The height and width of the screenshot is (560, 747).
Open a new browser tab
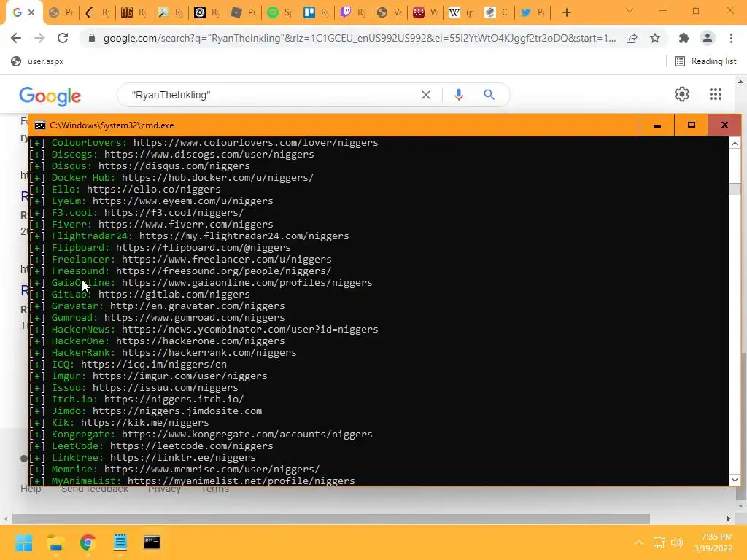tap(566, 13)
